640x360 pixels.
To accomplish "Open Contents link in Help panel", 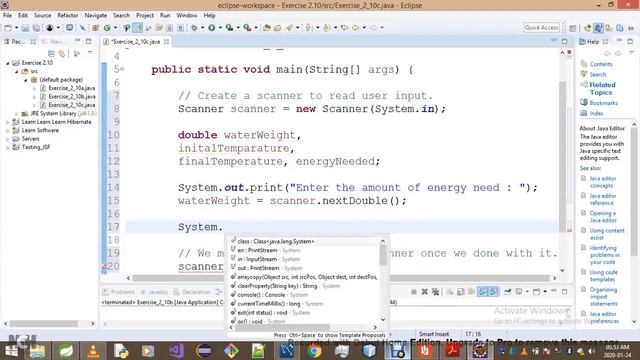I will pyautogui.click(x=601, y=64).
